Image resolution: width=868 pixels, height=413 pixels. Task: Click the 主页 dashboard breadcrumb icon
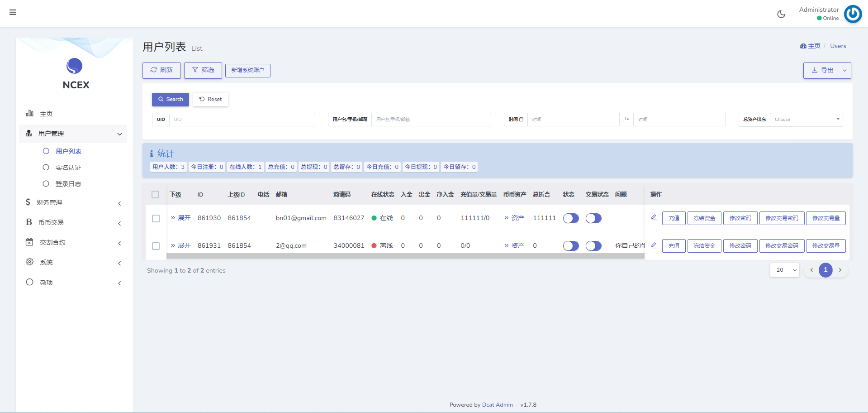[803, 46]
